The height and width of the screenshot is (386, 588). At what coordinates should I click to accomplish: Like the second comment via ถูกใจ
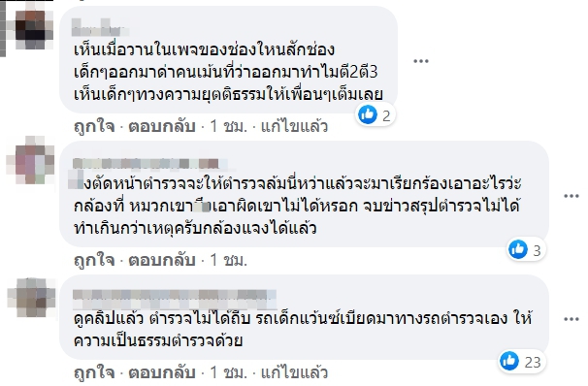pos(94,260)
